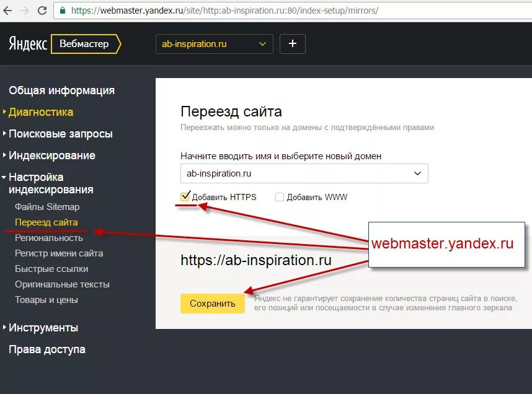Click the Начните вводить имя label
532x394 pixels.
[281, 156]
